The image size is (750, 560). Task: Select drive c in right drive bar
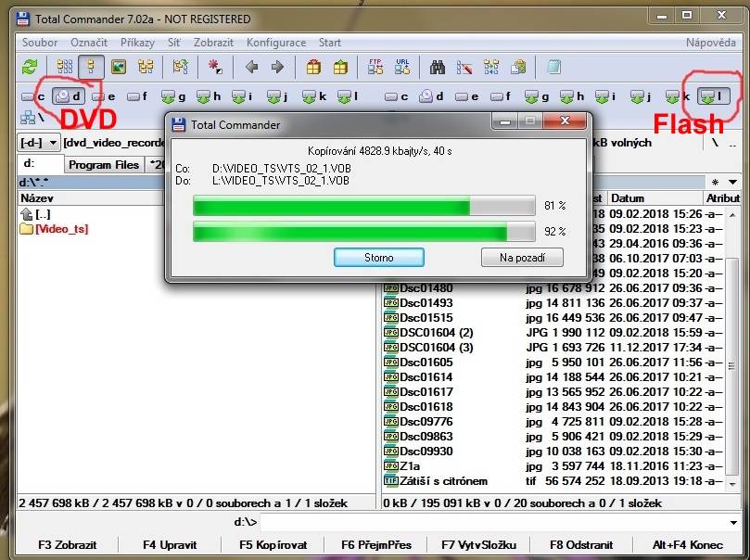pos(397,96)
